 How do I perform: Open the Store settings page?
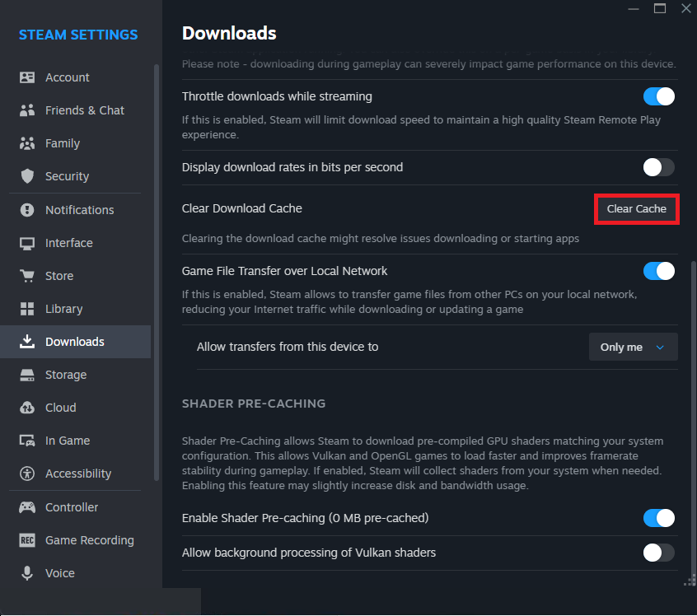point(76,276)
